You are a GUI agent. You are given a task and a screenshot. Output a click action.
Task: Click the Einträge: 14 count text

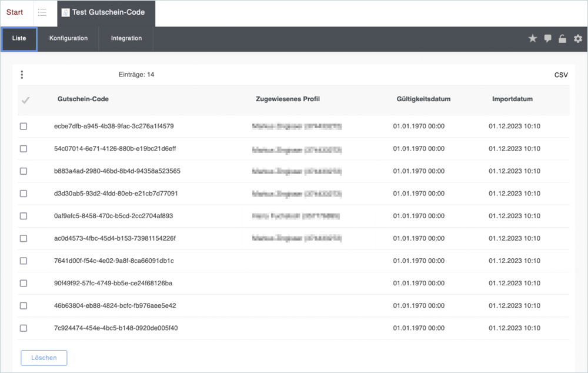click(x=136, y=75)
